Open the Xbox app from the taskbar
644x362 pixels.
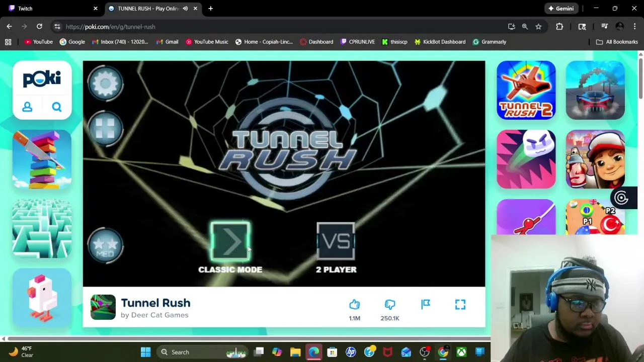pos(461,352)
